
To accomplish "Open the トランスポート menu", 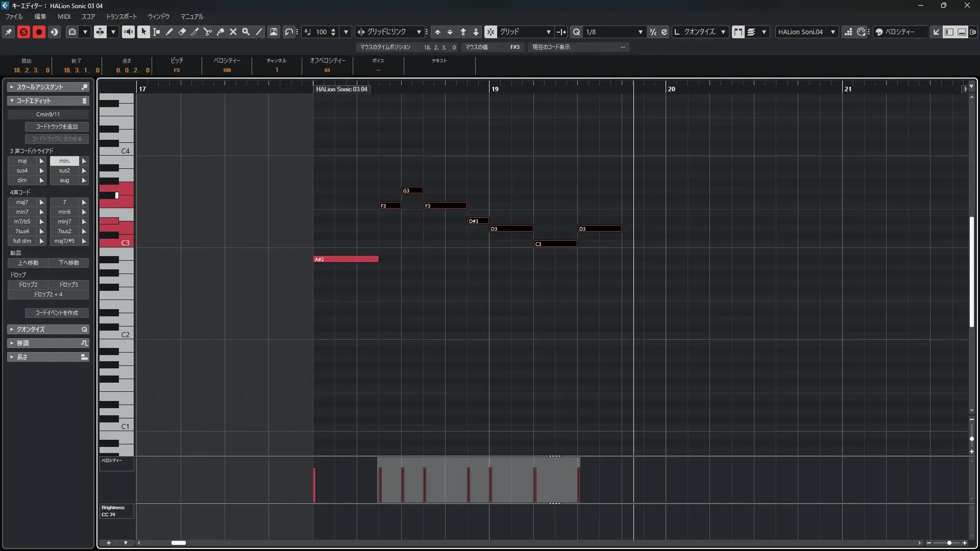I will coord(121,16).
